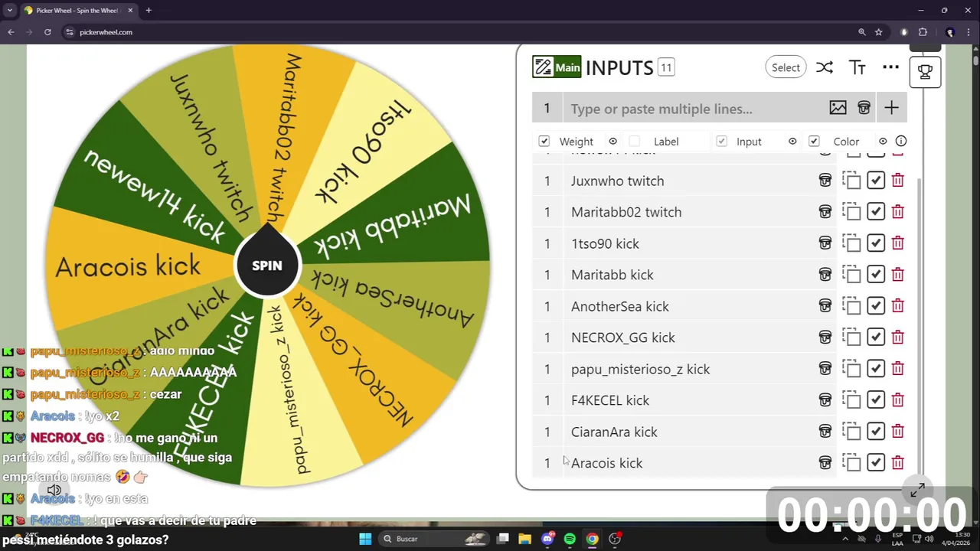Uncheck the Juxnwho twitch entry checkbox

[x=876, y=181]
